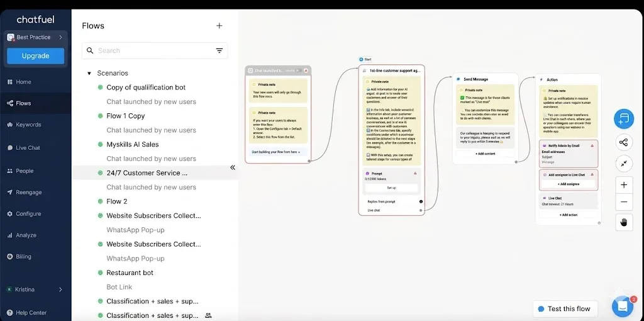Click the 1st-line customer support agent title
Screen dimensions: 644x321
point(395,70)
